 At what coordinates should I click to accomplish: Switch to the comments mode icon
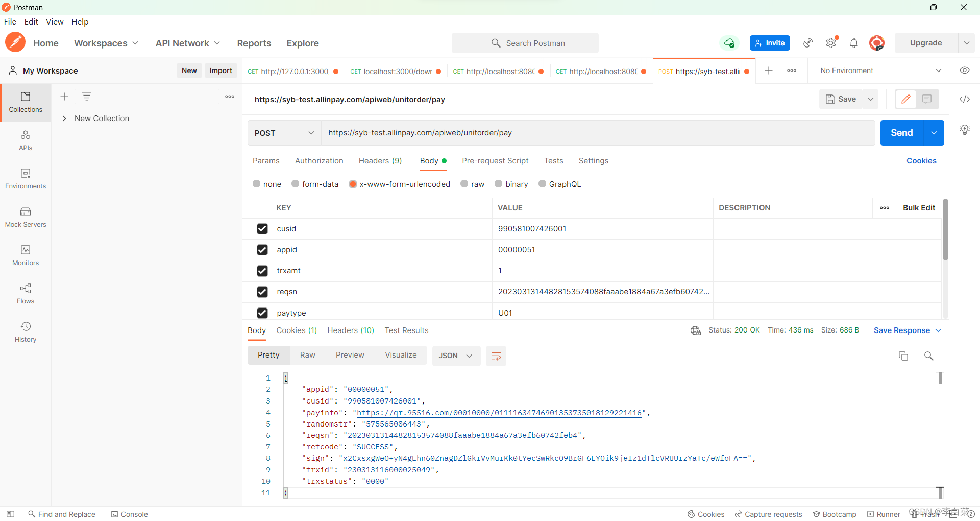pyautogui.click(x=927, y=99)
